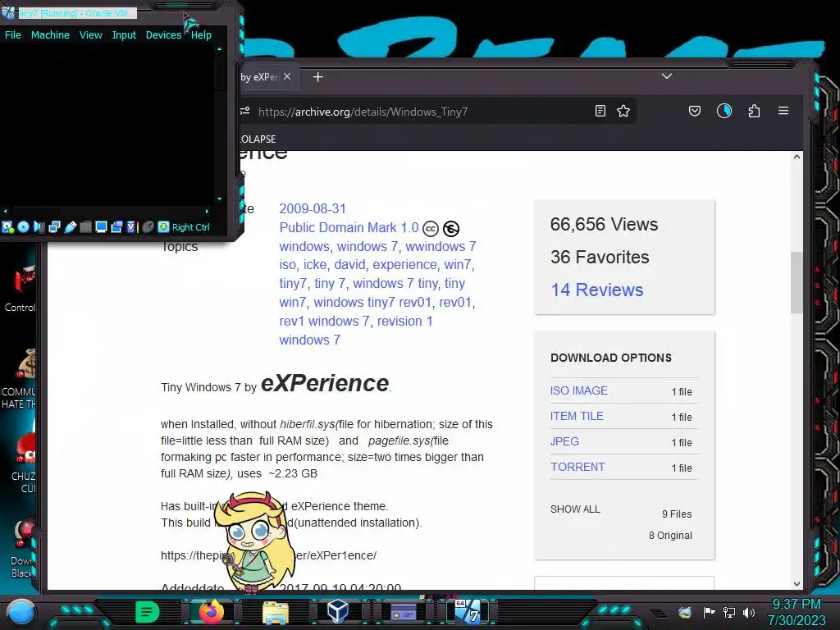Click the VM view scroll-down arrow
The width and height of the screenshot is (840, 630).
pos(219,199)
